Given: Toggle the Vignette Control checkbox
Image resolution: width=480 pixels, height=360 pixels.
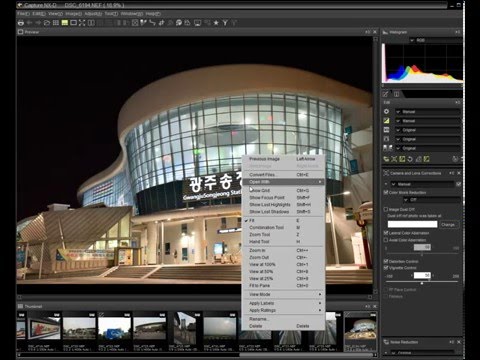Looking at the screenshot, I should click(x=386, y=268).
